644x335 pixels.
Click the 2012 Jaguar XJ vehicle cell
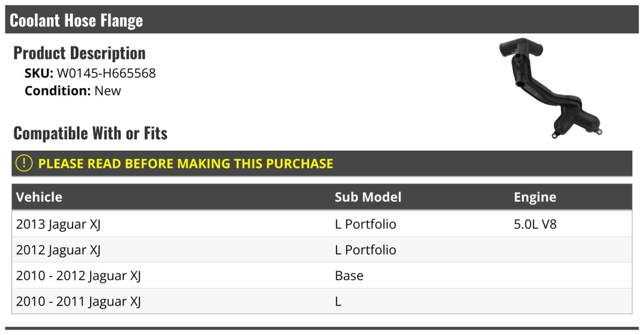pos(58,250)
